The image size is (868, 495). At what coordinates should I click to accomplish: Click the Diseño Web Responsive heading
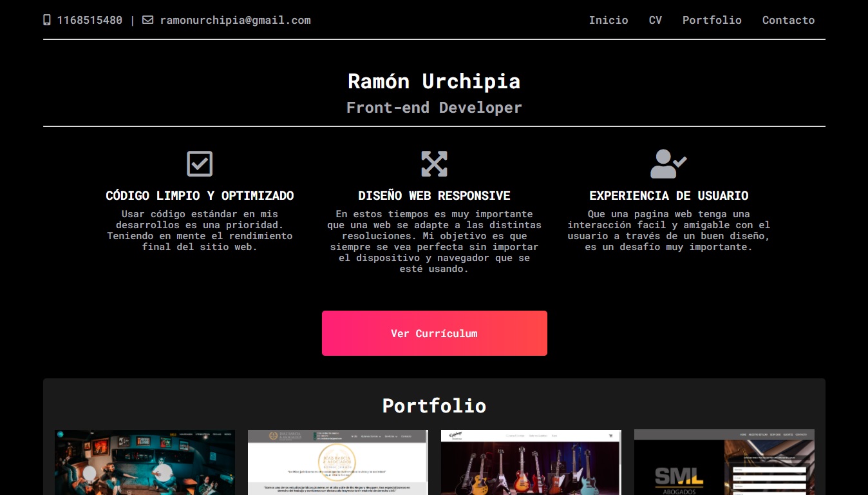[x=434, y=195]
